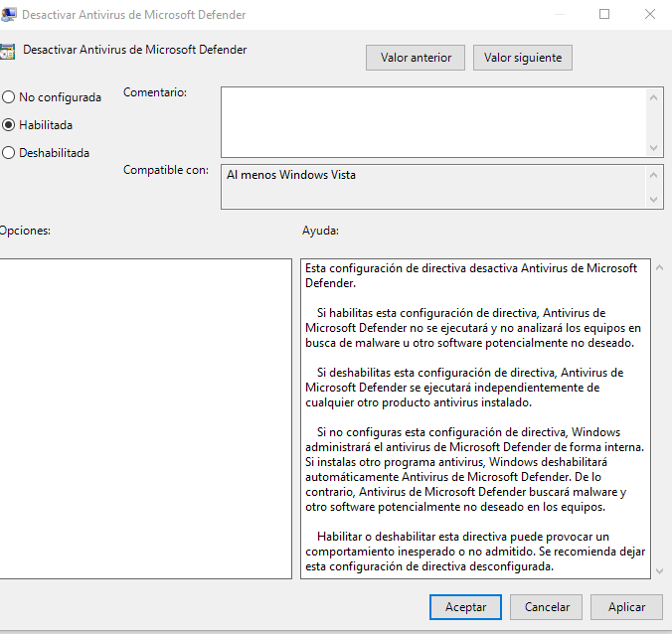
Task: Apply settings with the Aplicar button
Action: click(x=626, y=606)
